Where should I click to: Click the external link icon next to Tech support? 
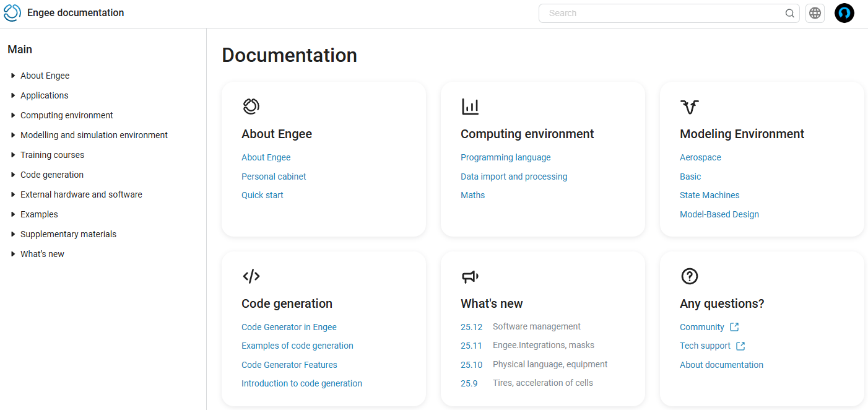tap(740, 346)
